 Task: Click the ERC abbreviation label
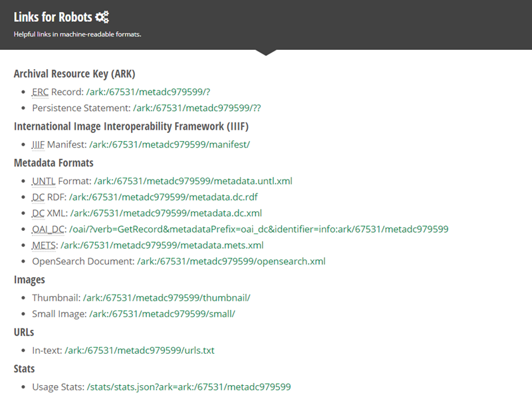[40, 91]
